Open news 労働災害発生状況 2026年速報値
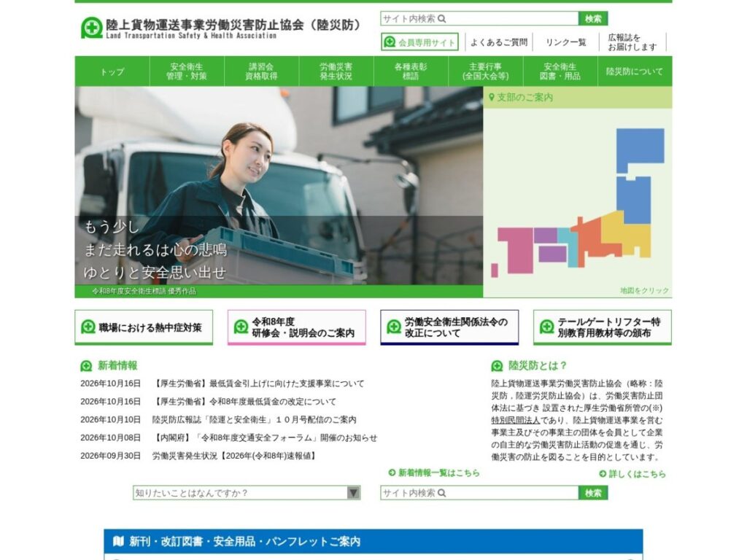The height and width of the screenshot is (560, 747). (234, 456)
